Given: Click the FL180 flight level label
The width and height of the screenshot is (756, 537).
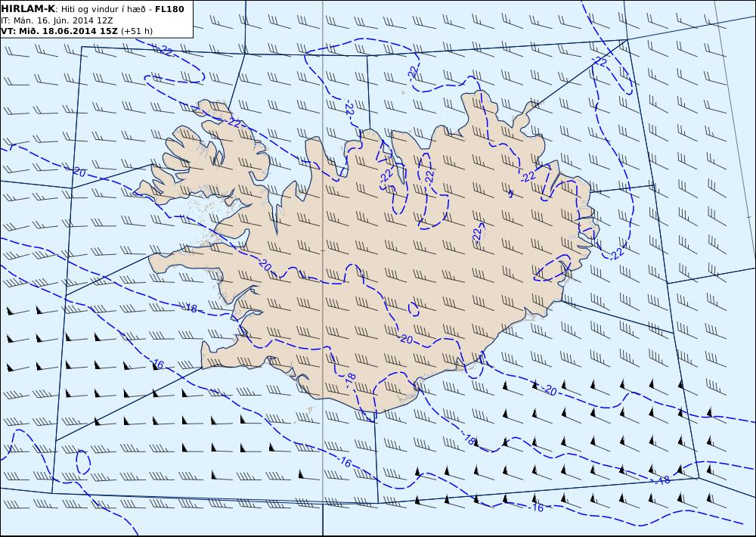Looking at the screenshot, I should click(x=169, y=9).
